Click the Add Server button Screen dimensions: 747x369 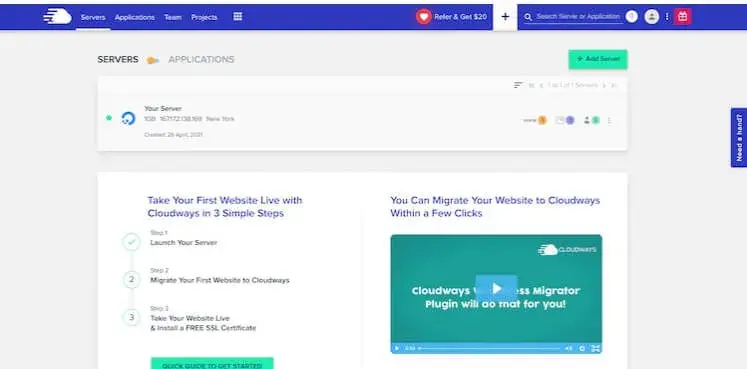click(598, 59)
